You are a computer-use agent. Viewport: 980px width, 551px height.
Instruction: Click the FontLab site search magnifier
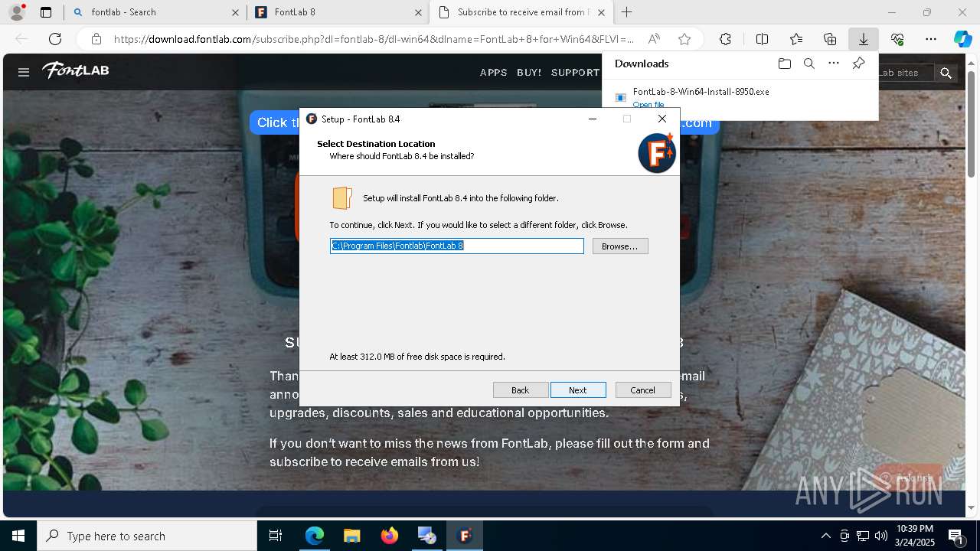click(946, 73)
